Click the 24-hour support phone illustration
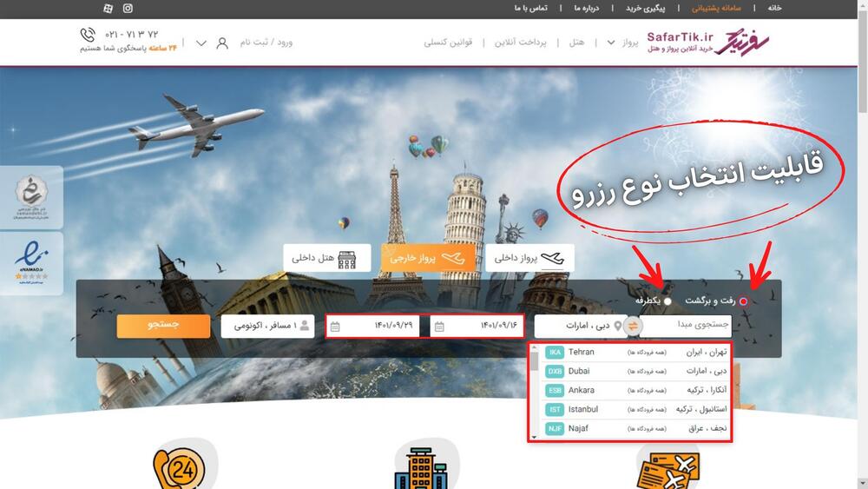The width and height of the screenshot is (868, 489). (x=180, y=468)
